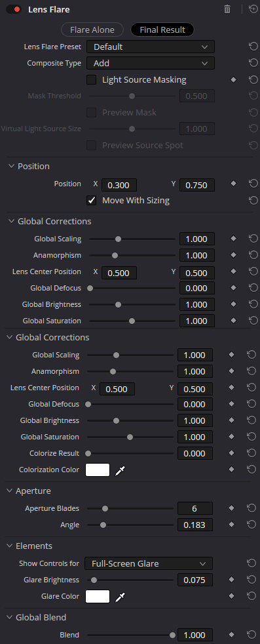Add keyframe for aperture Angle
The height and width of the screenshot is (644, 260).
[231, 525]
